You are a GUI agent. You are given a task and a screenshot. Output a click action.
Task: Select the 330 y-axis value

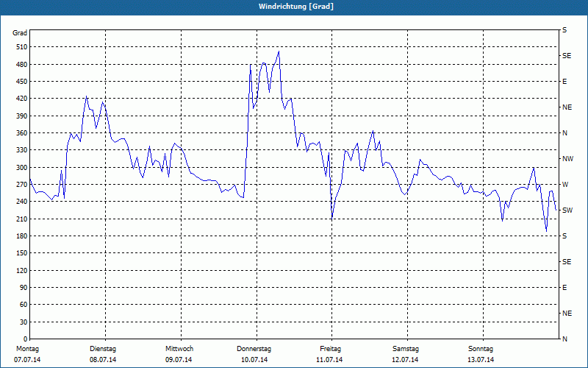(22, 150)
